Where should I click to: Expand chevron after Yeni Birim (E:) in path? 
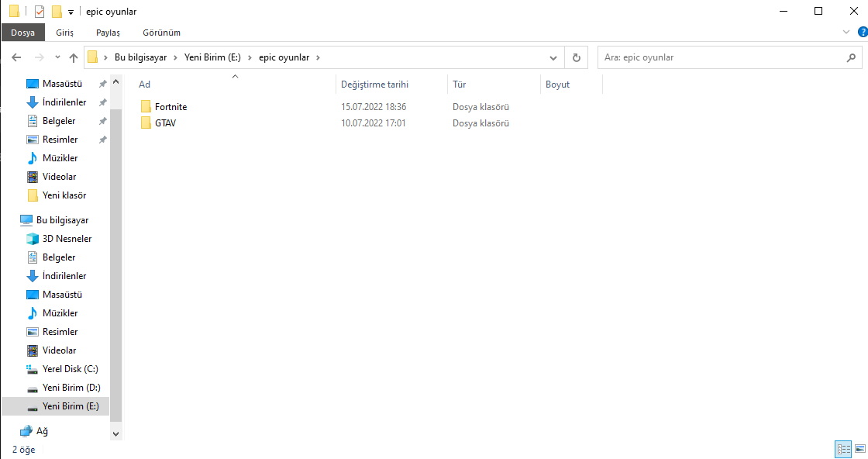[x=250, y=57]
